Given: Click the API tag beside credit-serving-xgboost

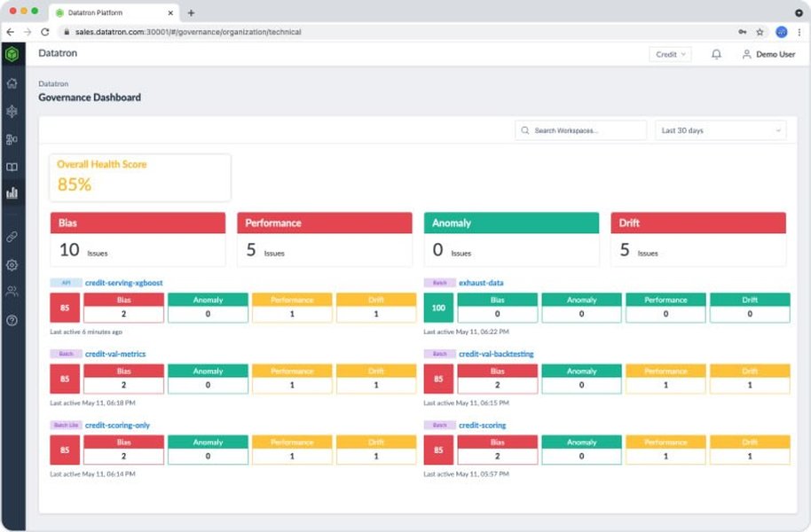Looking at the screenshot, I should click(x=67, y=283).
